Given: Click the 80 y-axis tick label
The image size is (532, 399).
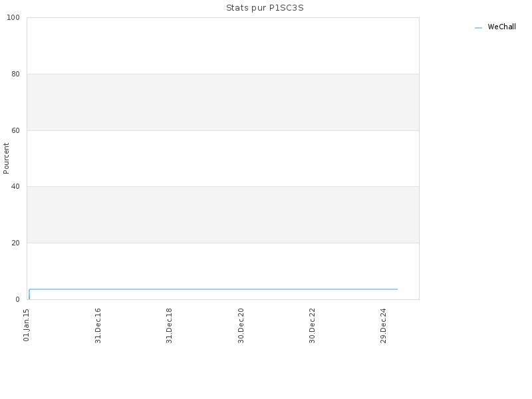Looking at the screenshot, I should point(15,74).
